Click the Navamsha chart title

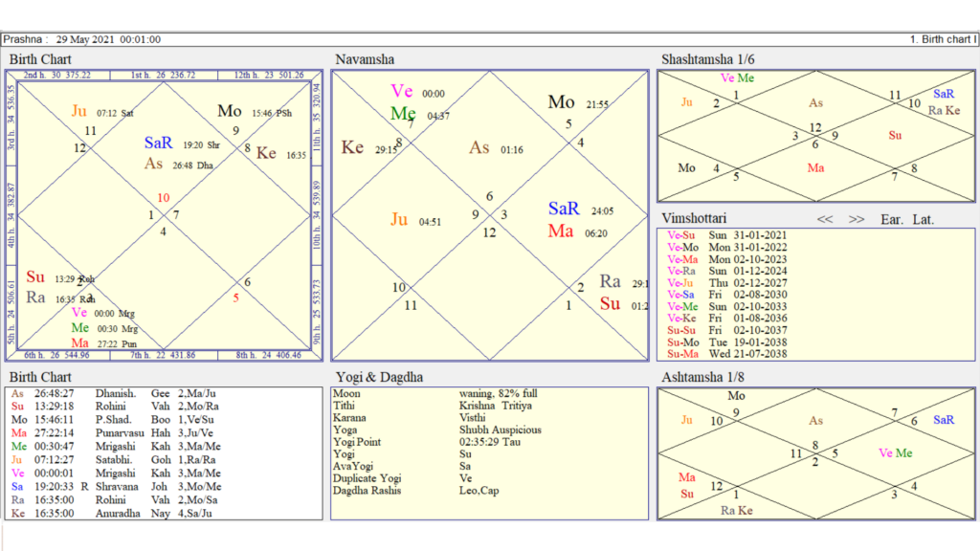365,59
